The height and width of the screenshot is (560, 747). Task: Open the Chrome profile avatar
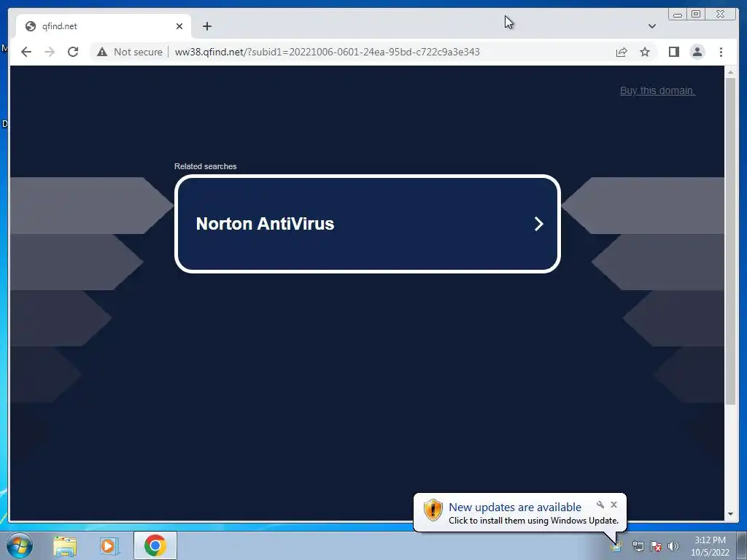pos(697,52)
